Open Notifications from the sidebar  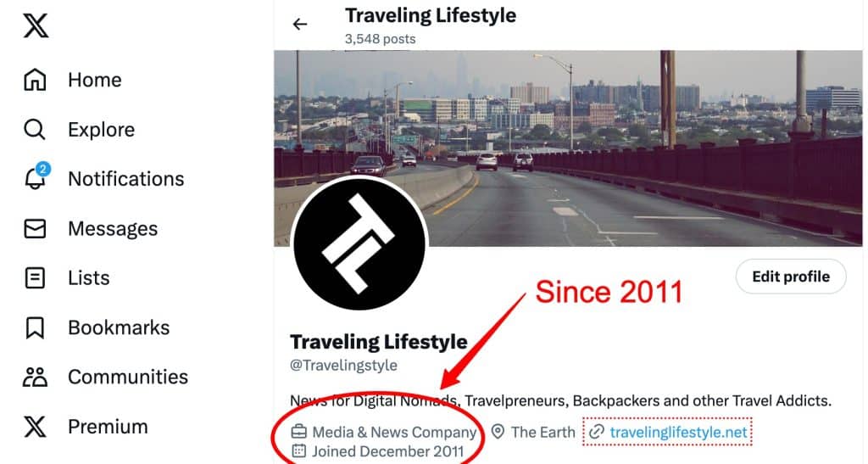click(125, 179)
